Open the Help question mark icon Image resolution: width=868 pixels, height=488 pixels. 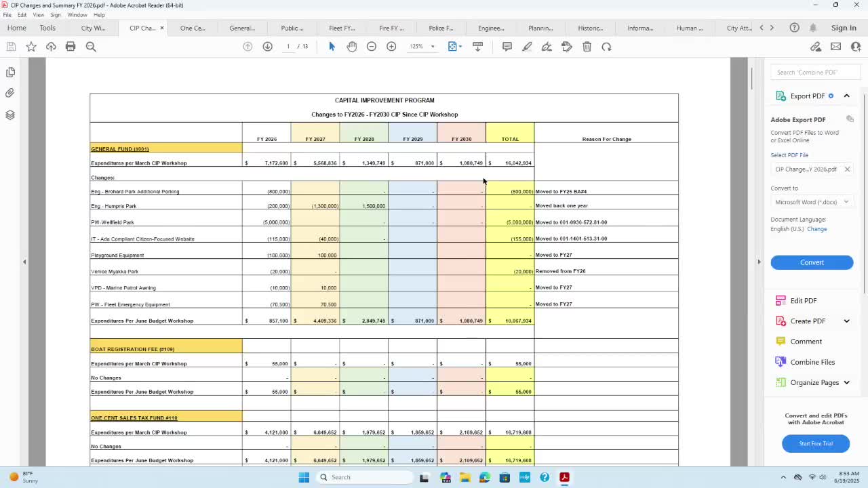[794, 28]
